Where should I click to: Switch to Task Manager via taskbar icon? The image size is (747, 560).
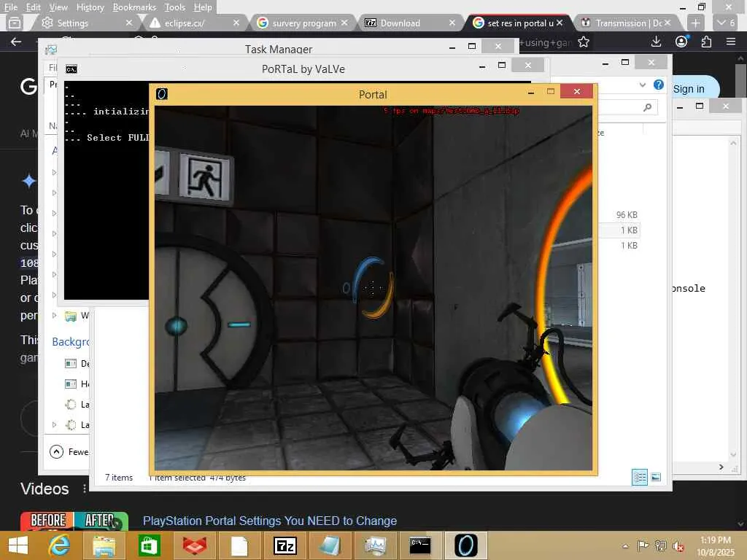[376, 545]
